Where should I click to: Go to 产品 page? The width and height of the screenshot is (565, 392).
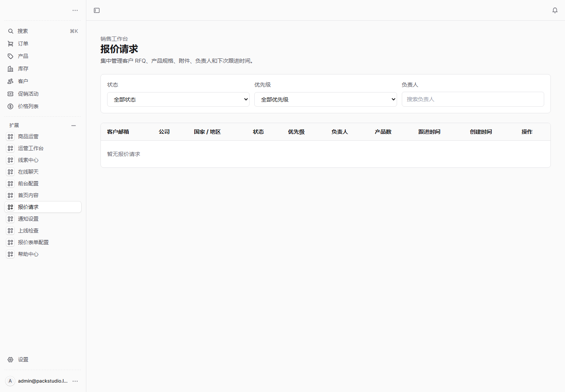click(x=43, y=56)
